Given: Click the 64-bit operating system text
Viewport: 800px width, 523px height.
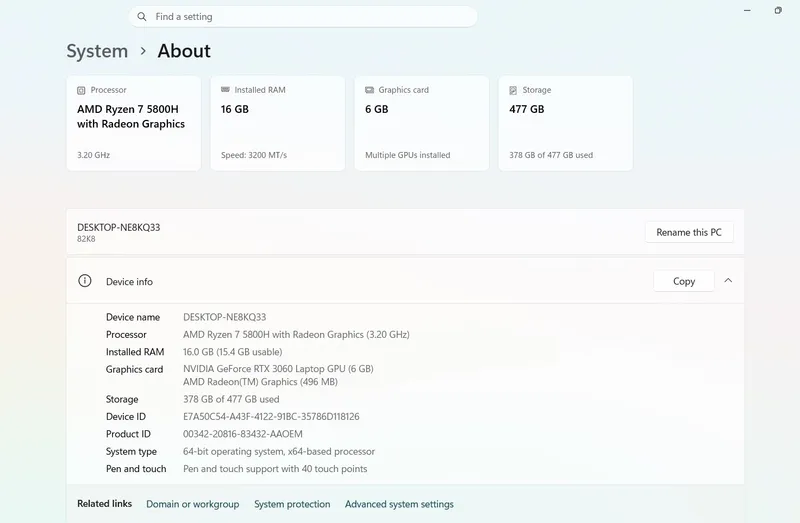Looking at the screenshot, I should (x=279, y=452).
